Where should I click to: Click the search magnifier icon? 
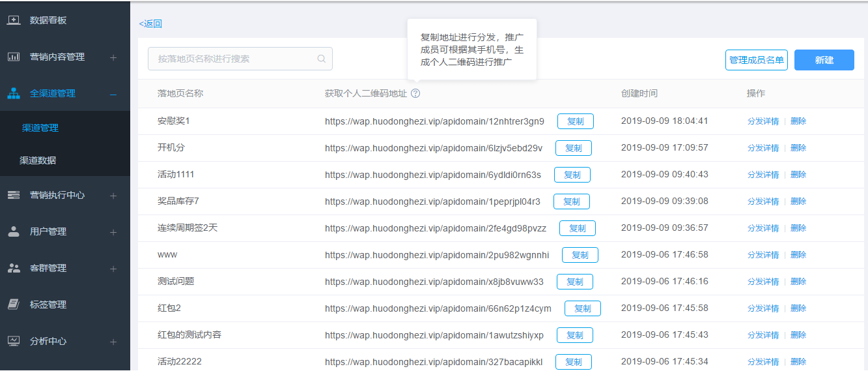click(321, 59)
